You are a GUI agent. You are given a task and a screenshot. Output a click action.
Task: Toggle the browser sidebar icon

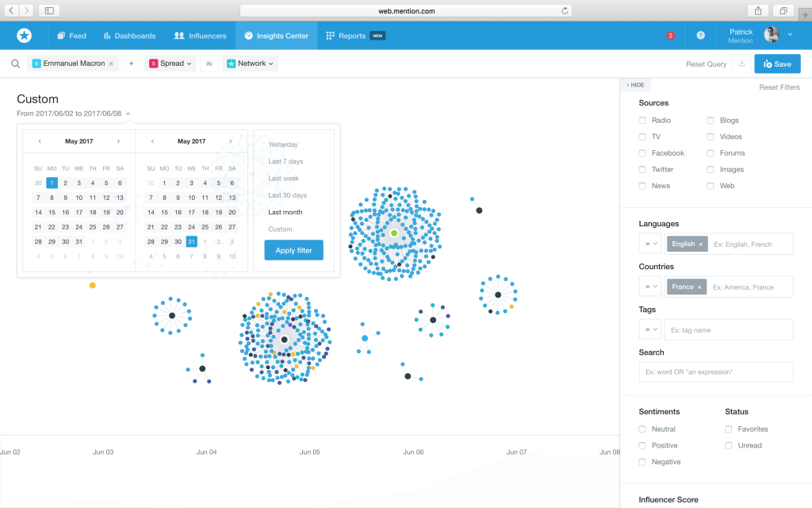click(x=49, y=10)
